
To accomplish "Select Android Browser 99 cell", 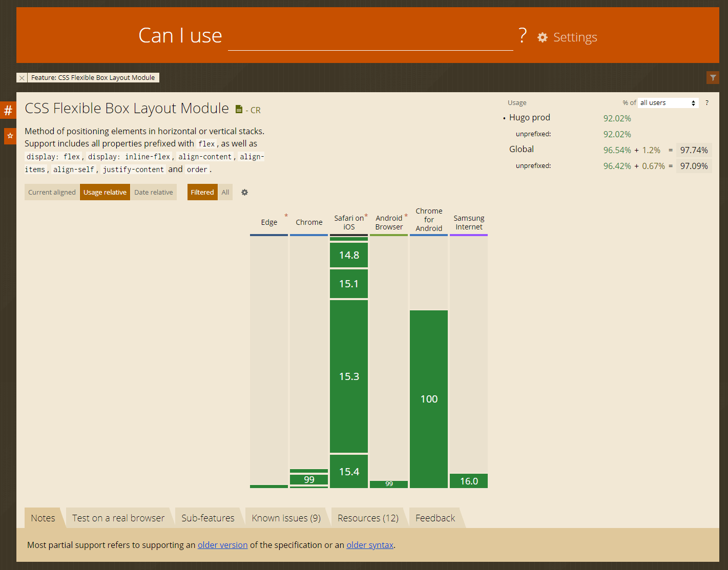I will tap(389, 484).
